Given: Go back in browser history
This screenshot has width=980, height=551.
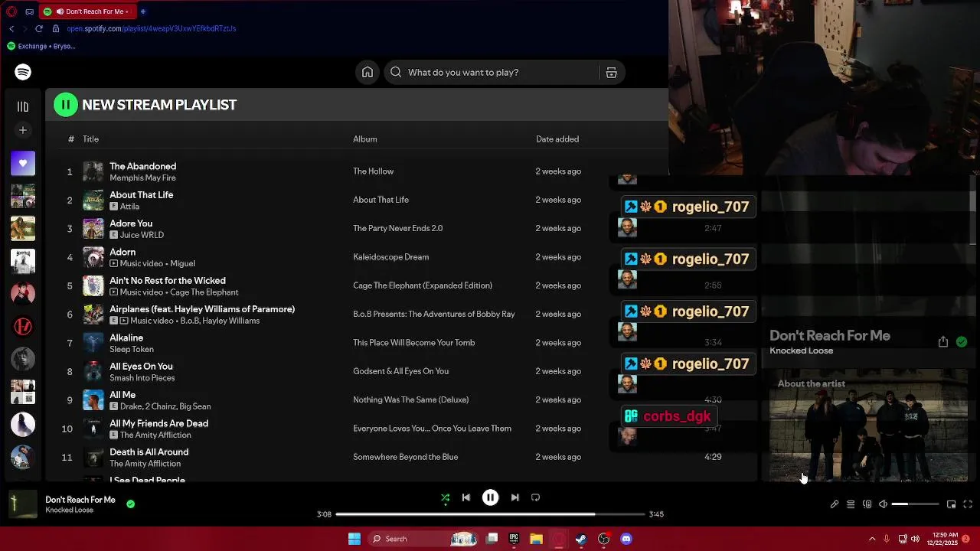Looking at the screenshot, I should tap(11, 28).
